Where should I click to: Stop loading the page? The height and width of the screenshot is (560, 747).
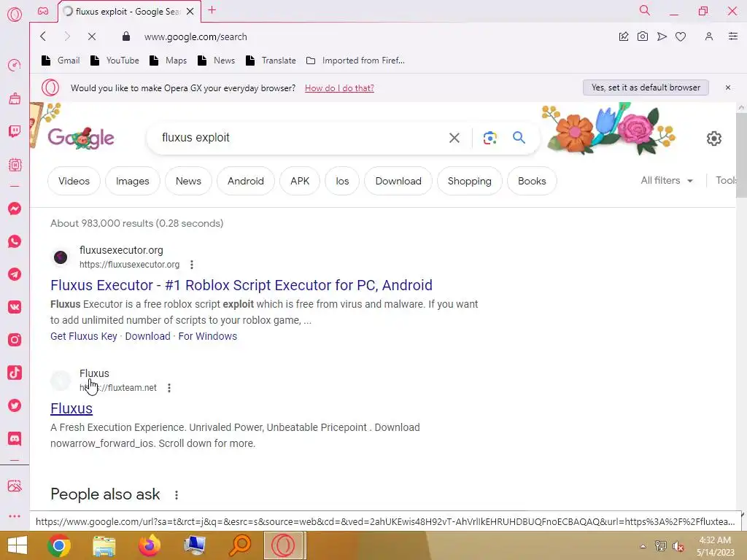click(92, 36)
